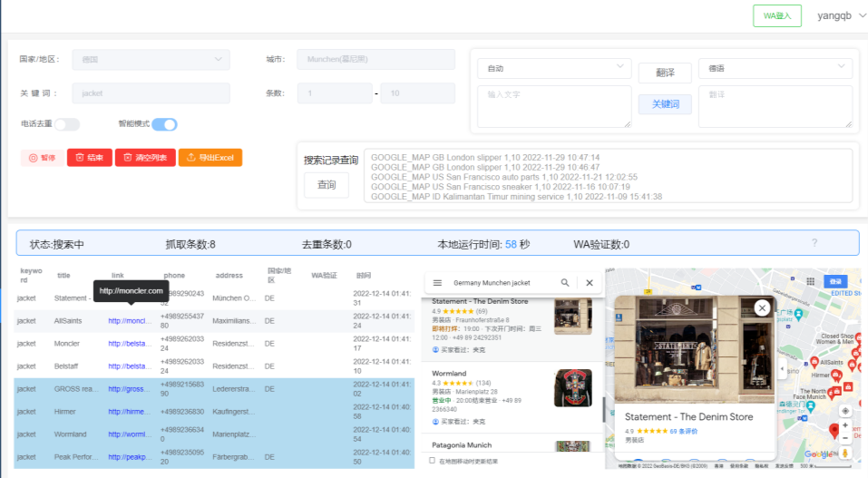This screenshot has height=478, width=868.
Task: Click the title column header
Action: [x=63, y=275]
